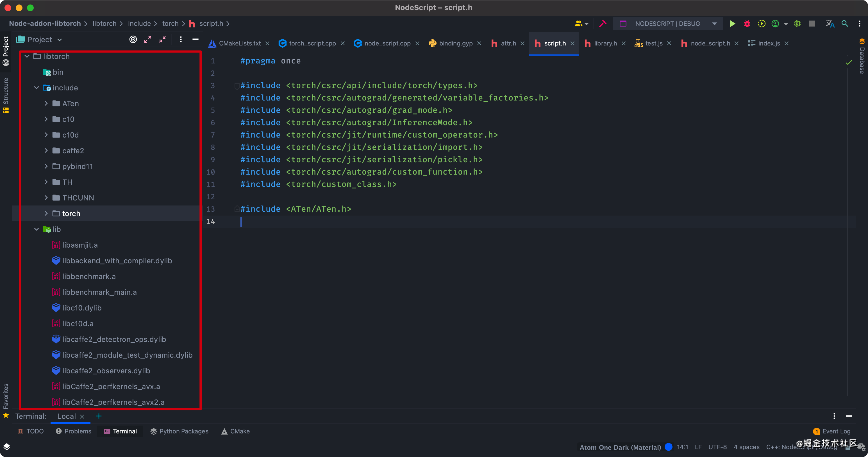This screenshot has height=457, width=868.
Task: Click the green Run button
Action: click(732, 24)
